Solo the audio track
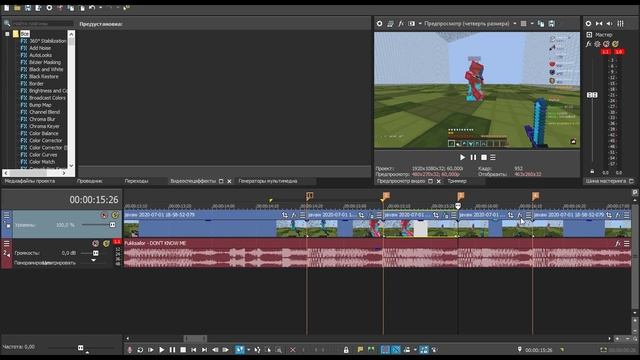This screenshot has width=640, height=360. (x=107, y=243)
